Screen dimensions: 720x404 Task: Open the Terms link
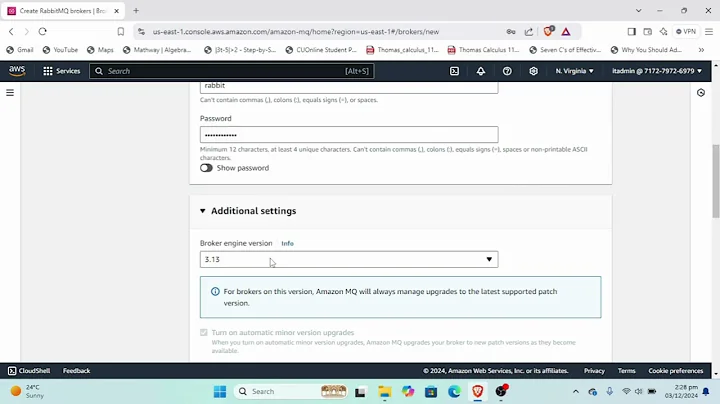pos(626,371)
